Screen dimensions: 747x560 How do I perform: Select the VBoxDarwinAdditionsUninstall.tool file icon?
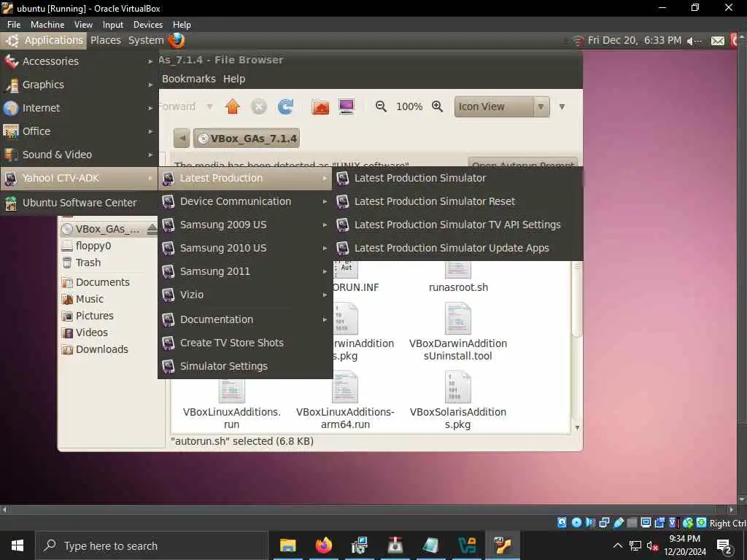458,318
